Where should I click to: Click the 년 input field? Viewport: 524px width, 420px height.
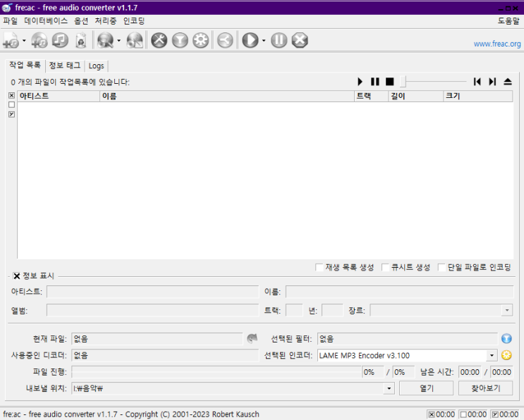[x=332, y=311]
